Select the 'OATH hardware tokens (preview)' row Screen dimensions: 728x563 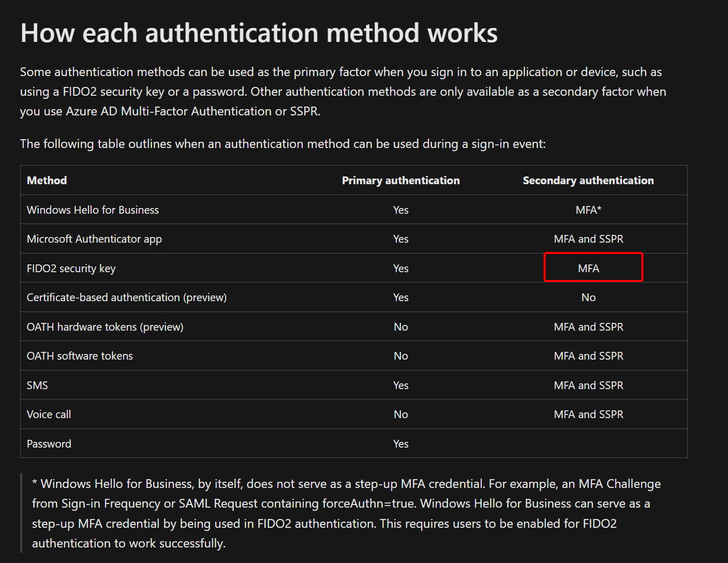pos(105,327)
